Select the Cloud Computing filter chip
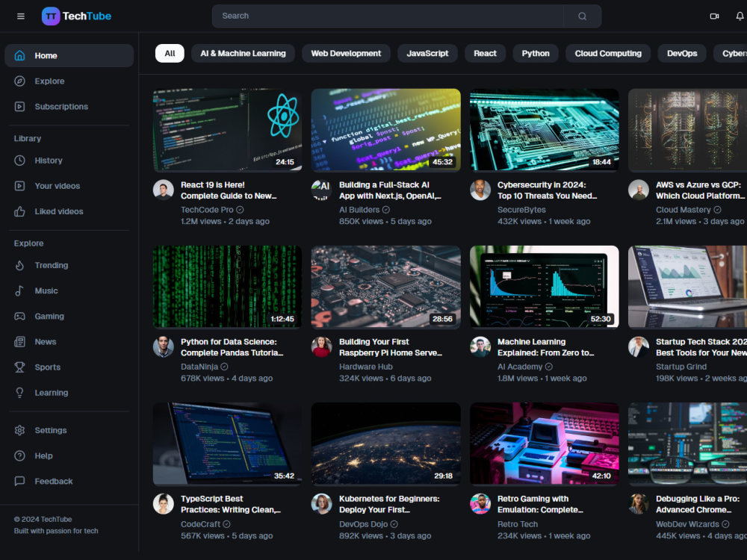The width and height of the screenshot is (747, 560). point(608,53)
